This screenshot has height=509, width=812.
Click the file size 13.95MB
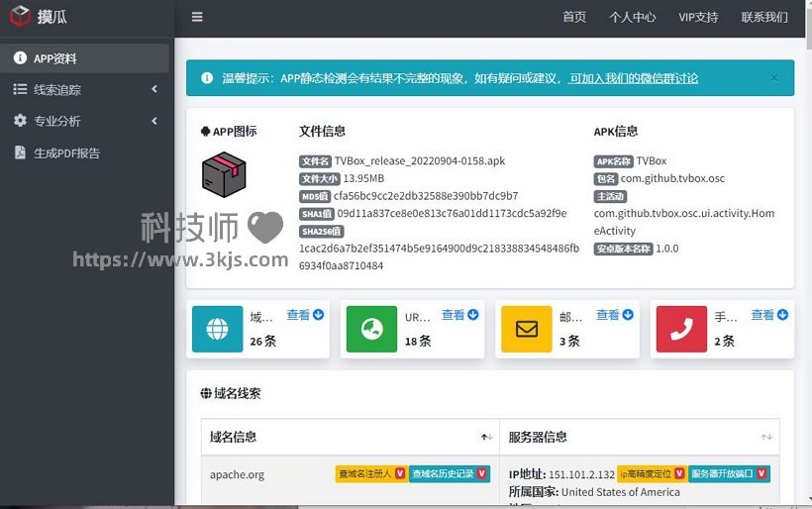(x=363, y=178)
